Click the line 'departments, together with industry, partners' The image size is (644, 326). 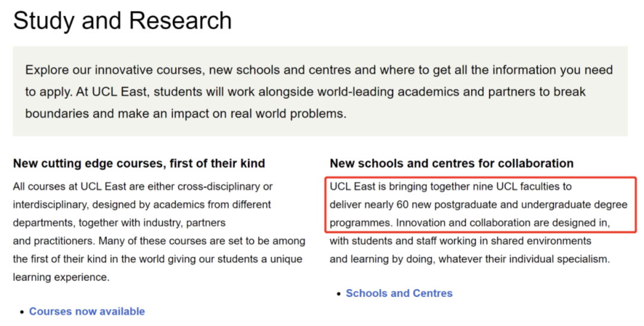pyautogui.click(x=119, y=222)
